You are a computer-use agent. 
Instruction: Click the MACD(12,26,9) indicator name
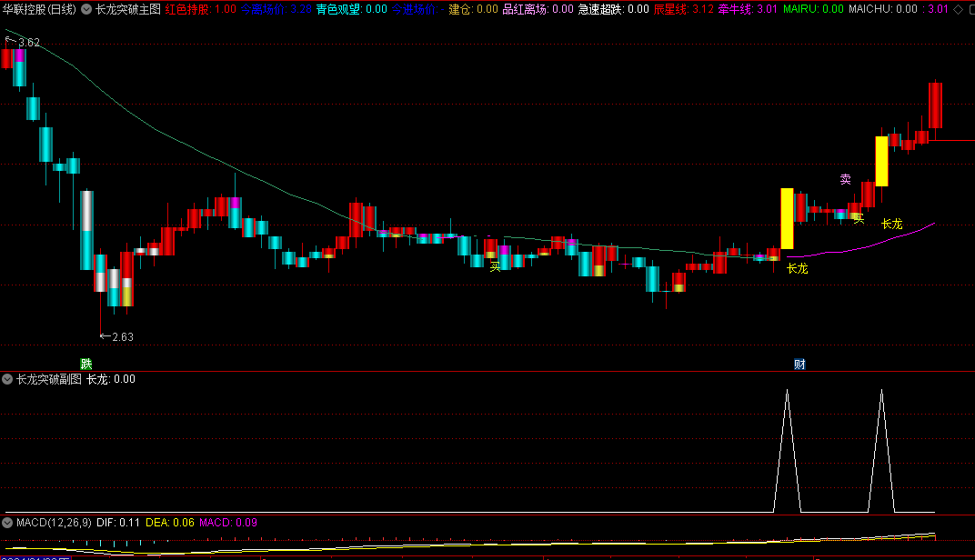[54, 523]
